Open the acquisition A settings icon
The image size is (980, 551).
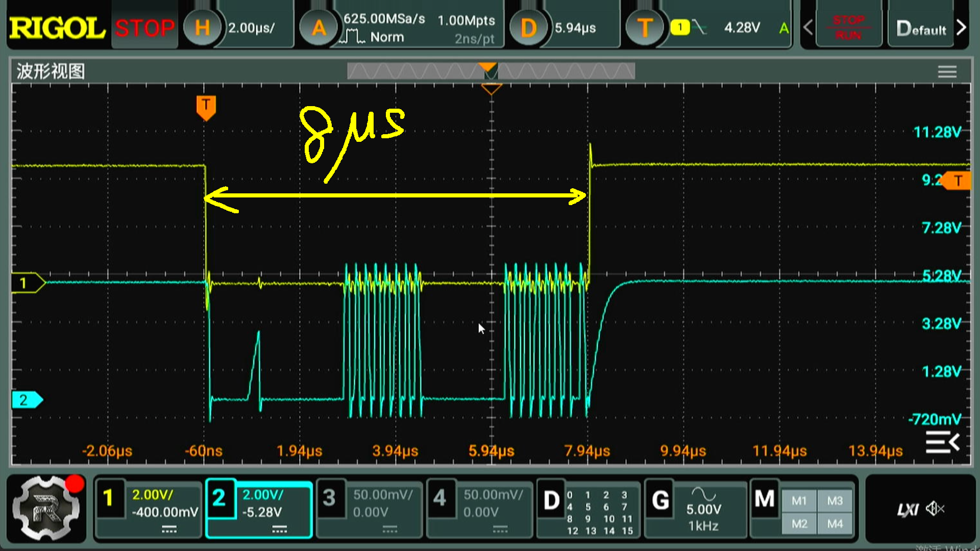click(x=318, y=28)
